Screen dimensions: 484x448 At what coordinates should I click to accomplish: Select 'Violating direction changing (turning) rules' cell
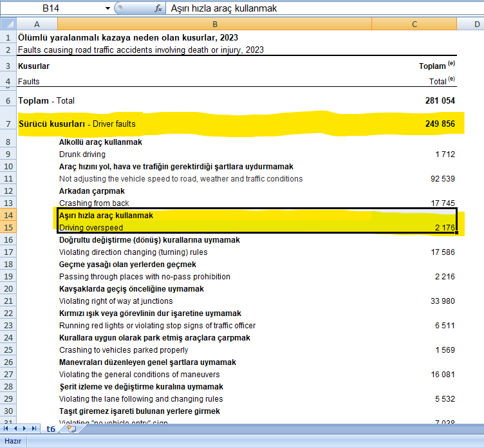(133, 252)
